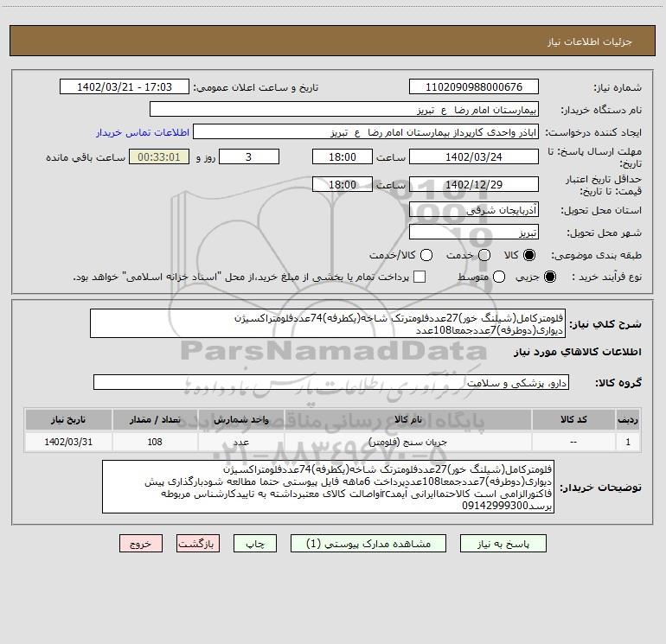Click مشاهده مدارک پیوستی (1) button
Image resolution: width=666 pixels, height=644 pixels.
[368, 544]
